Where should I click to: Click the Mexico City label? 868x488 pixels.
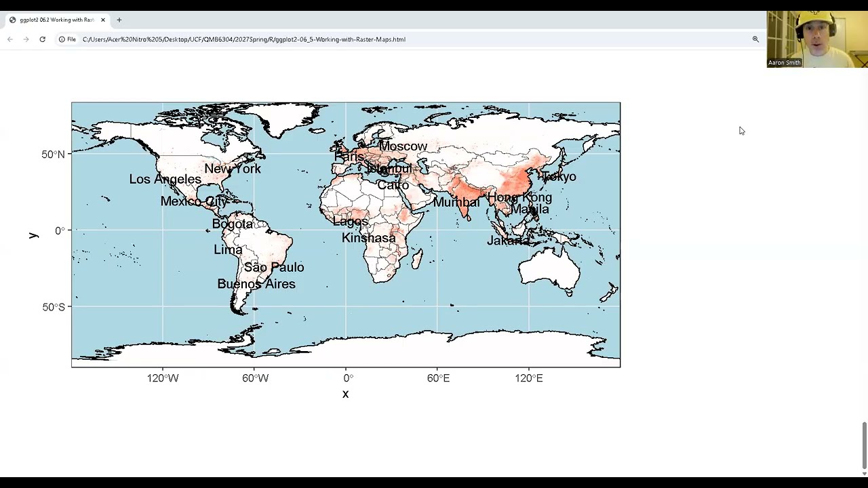pos(195,201)
